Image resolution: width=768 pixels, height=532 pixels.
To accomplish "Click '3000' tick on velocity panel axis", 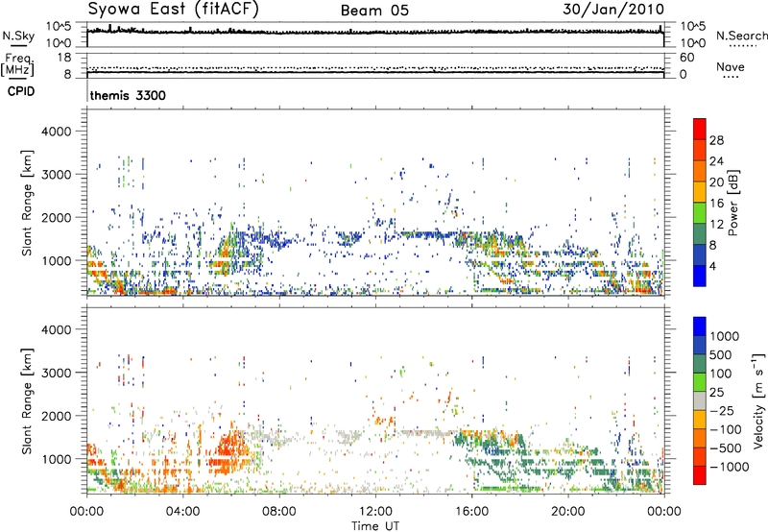I will point(56,373).
